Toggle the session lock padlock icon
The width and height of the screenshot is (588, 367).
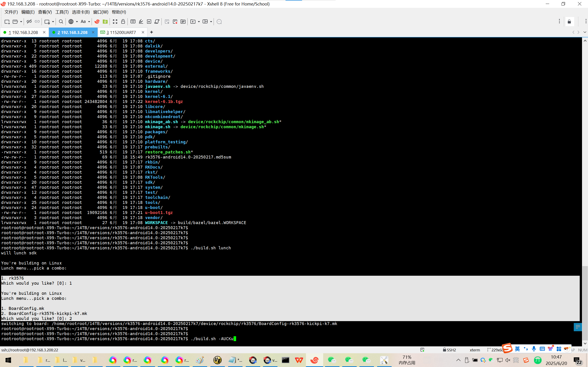coord(123,22)
